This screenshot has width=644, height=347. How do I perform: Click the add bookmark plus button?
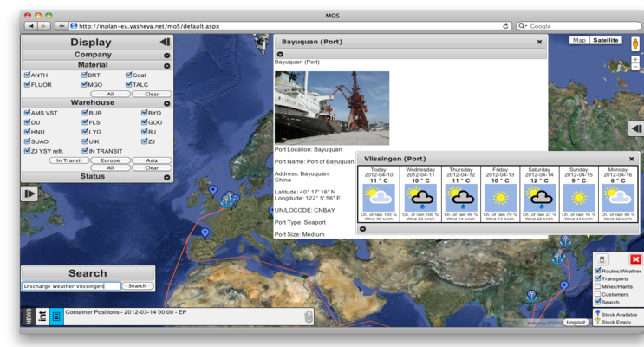62,26
